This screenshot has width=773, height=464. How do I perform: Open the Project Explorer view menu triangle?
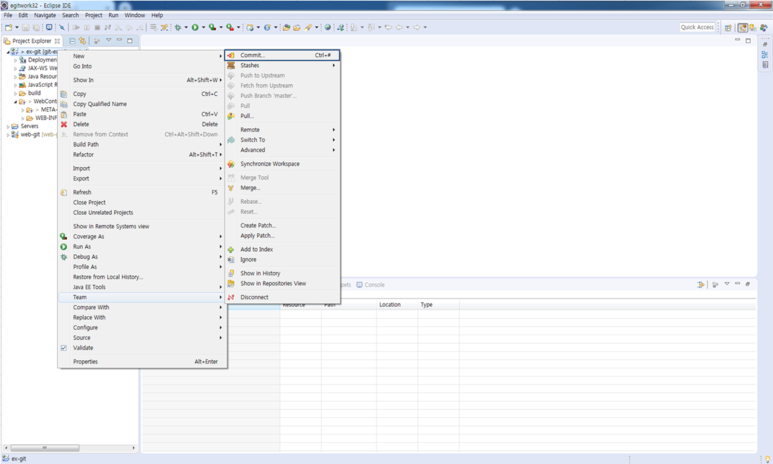[108, 40]
